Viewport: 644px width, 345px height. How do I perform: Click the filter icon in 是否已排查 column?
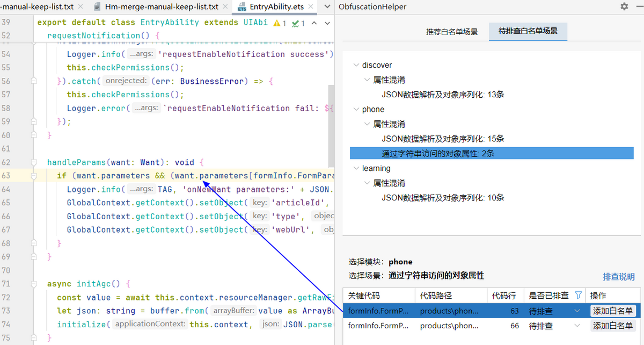(578, 295)
